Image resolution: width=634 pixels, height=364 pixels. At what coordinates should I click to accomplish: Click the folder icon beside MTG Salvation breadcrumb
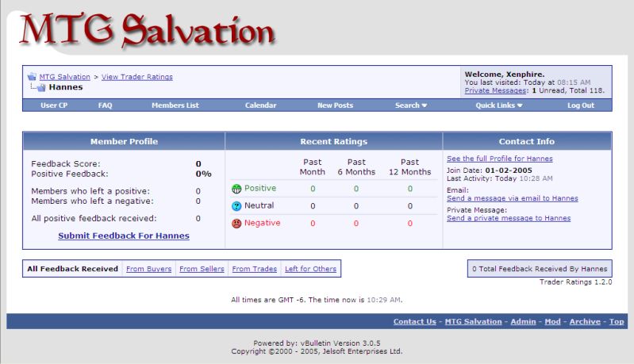(x=32, y=76)
